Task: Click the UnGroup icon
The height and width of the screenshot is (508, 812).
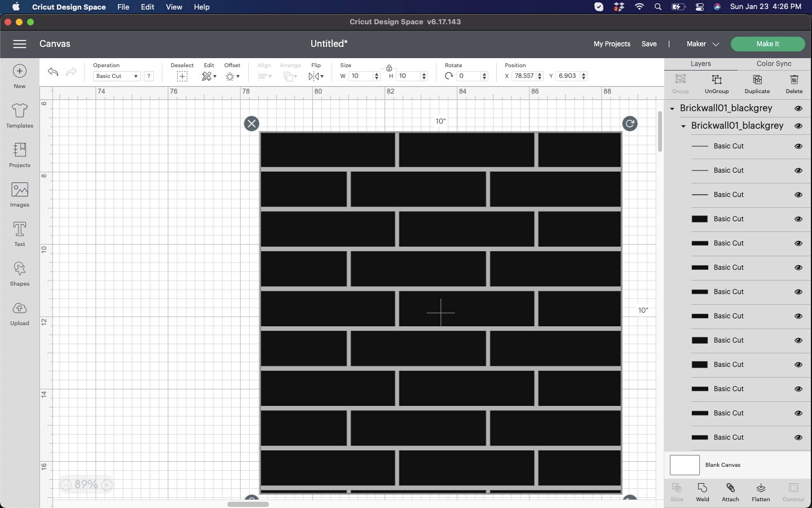Action: click(717, 84)
